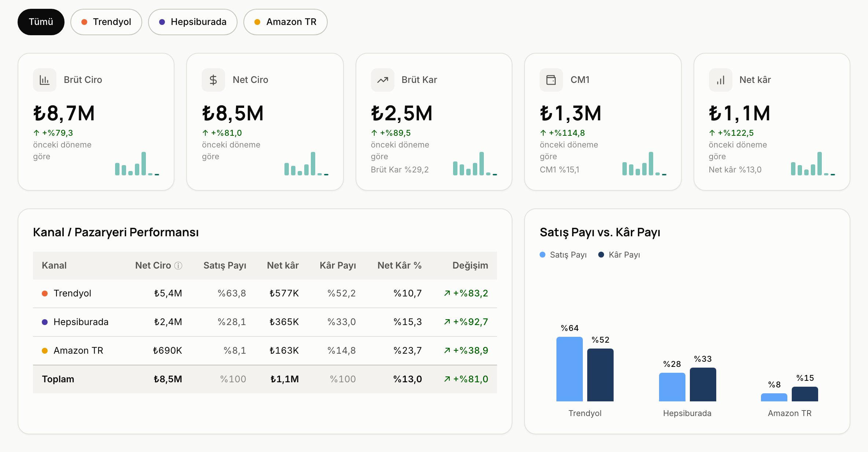868x452 pixels.
Task: Toggle the Kâr Payı legend item
Action: (619, 255)
